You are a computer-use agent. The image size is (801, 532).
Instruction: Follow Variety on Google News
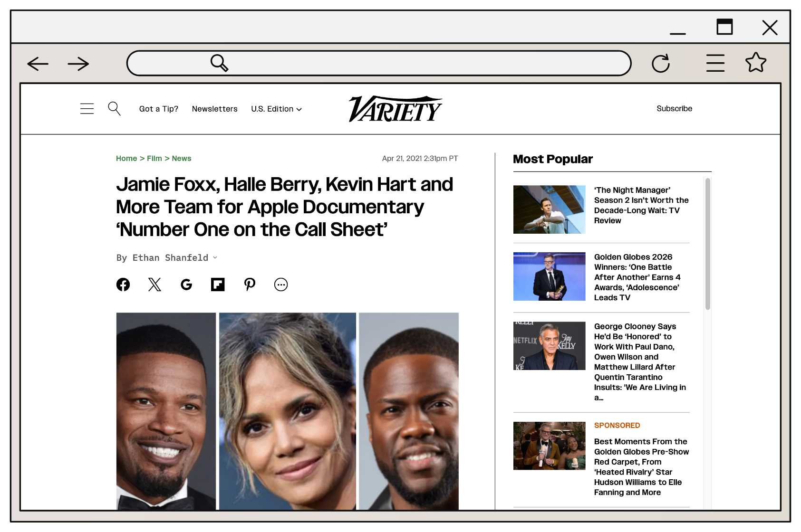(186, 284)
